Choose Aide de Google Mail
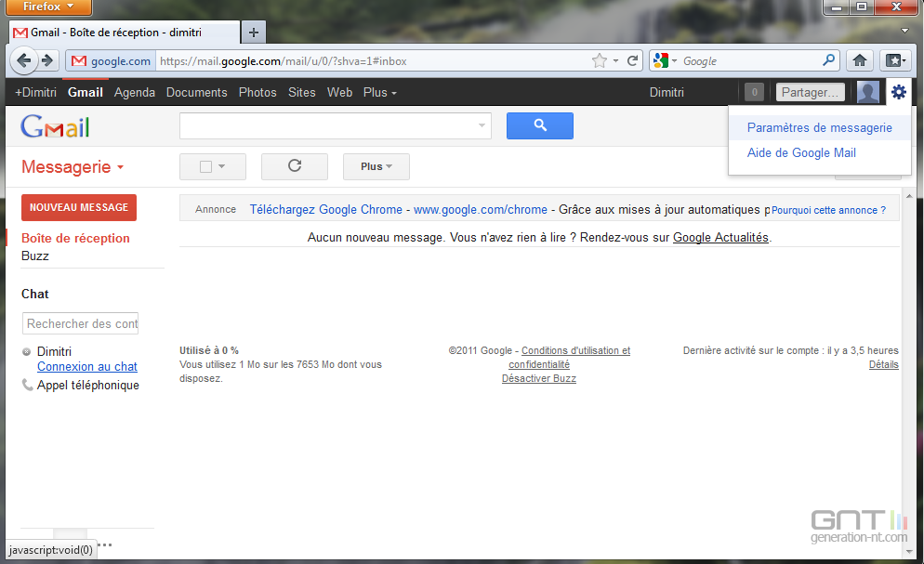 (x=801, y=152)
